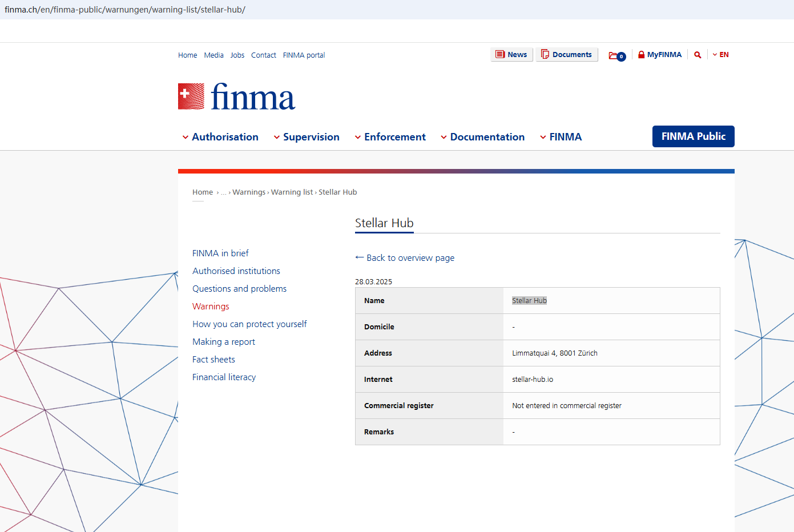Click the News button
This screenshot has height=532, width=794.
(x=511, y=54)
